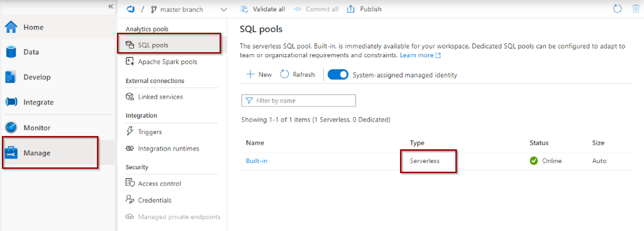Sort by the Name column header
Screen dimensions: 644x231
(x=255, y=143)
